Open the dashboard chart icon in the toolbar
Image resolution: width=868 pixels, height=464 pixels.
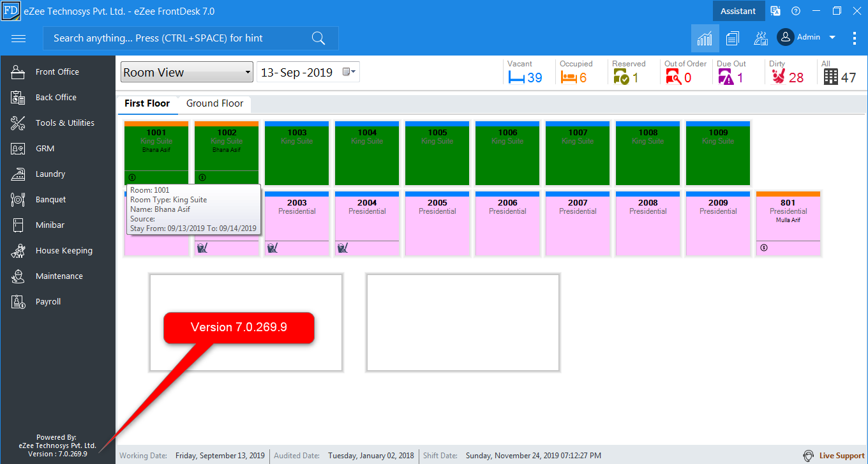click(705, 38)
